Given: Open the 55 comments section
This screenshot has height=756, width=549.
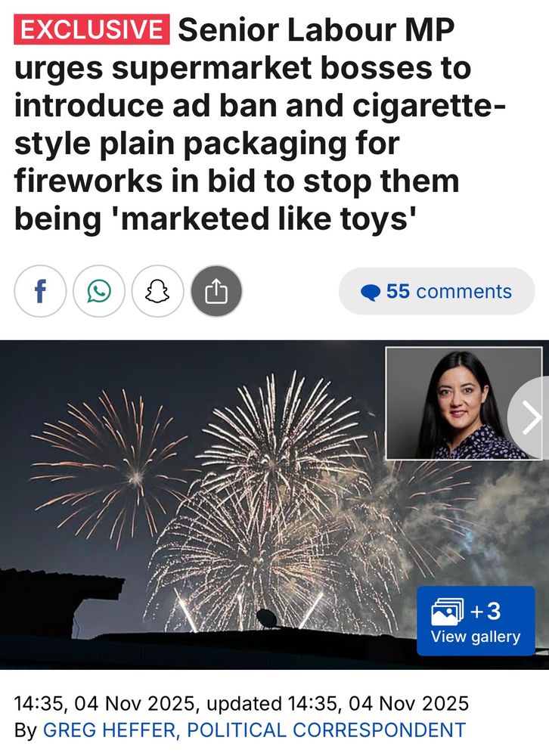Looking at the screenshot, I should [436, 291].
